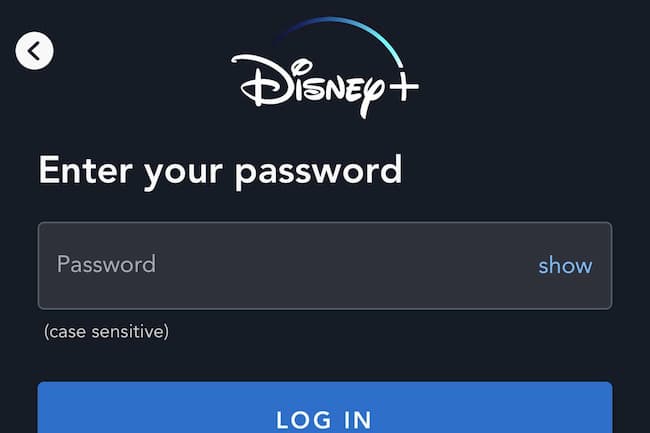Image resolution: width=650 pixels, height=433 pixels.
Task: Toggle password visibility with the show link
Action: [565, 266]
